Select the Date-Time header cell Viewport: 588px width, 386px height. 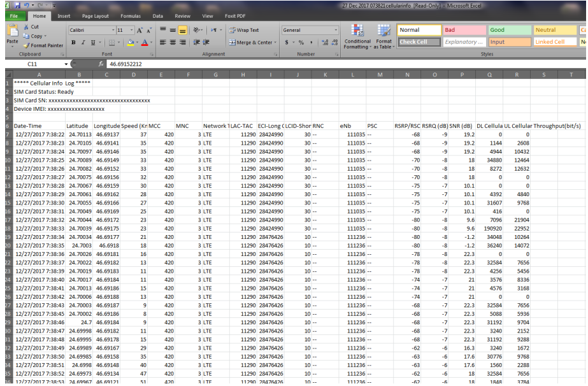(39, 126)
